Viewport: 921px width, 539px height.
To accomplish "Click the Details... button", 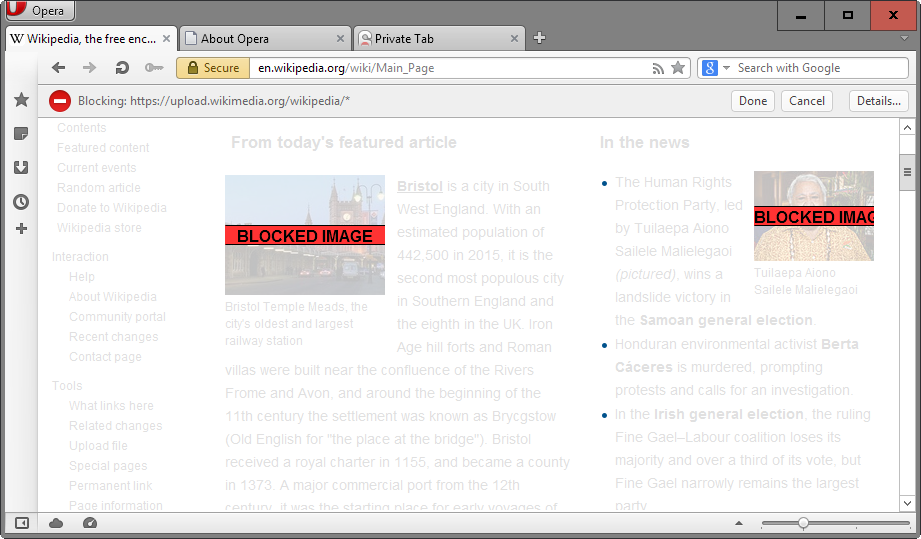I will coord(879,101).
